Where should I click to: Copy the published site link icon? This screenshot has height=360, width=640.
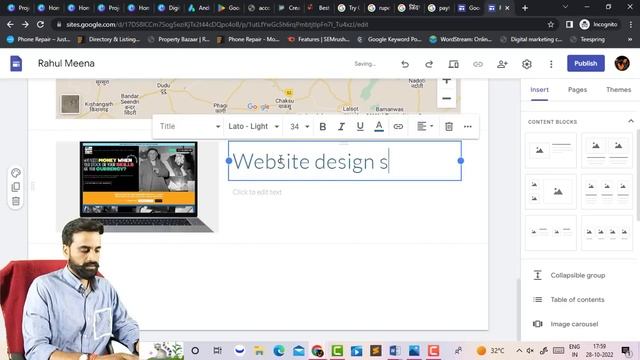(x=478, y=64)
